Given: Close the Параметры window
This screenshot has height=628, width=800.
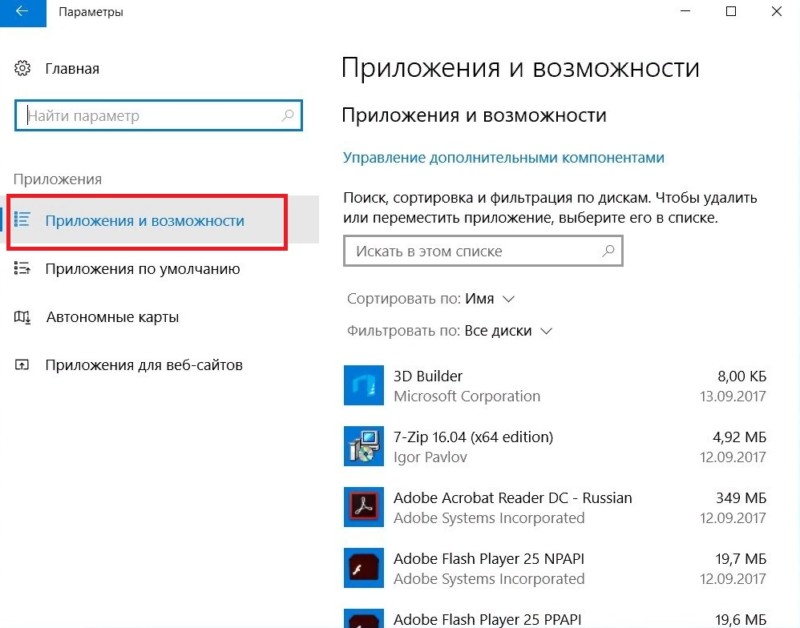Looking at the screenshot, I should tap(777, 11).
